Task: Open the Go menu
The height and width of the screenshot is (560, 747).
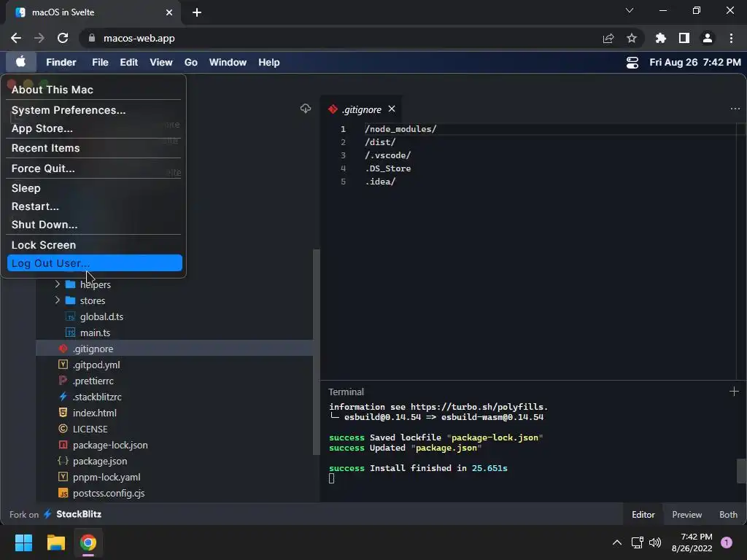Action: point(190,63)
